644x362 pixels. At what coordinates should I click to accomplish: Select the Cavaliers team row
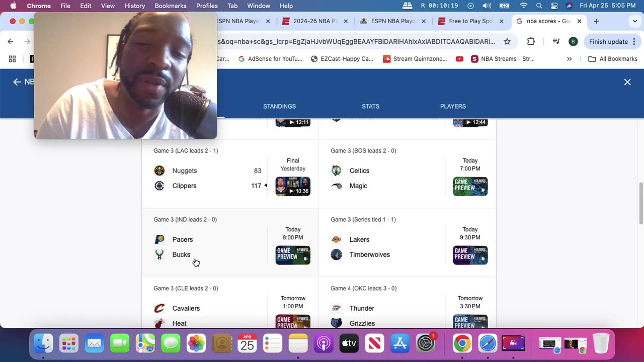point(208,308)
